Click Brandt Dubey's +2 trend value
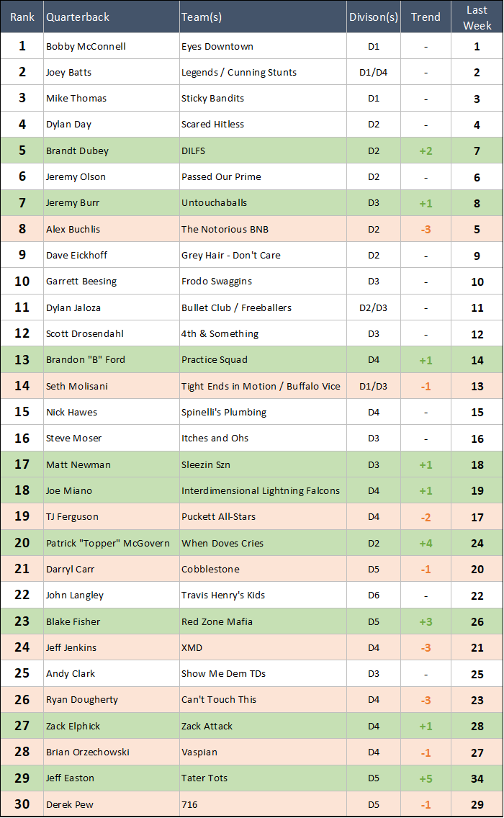Image resolution: width=504 pixels, height=818 pixels. click(x=426, y=151)
